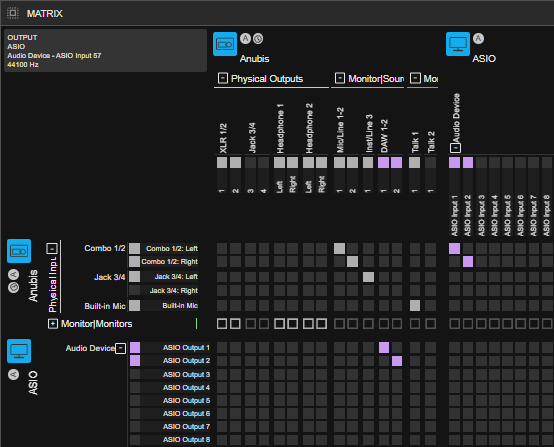This screenshot has width=554, height=447.
Task: Disconnect ASIO Output 2 from DAW 1-2 channel 2
Action: point(397,361)
